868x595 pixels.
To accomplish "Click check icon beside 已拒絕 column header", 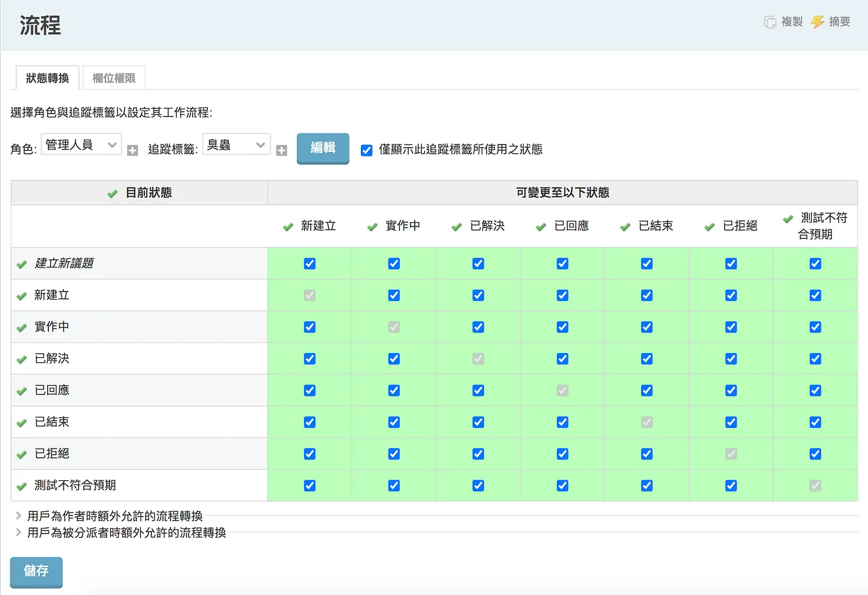I will tap(710, 227).
